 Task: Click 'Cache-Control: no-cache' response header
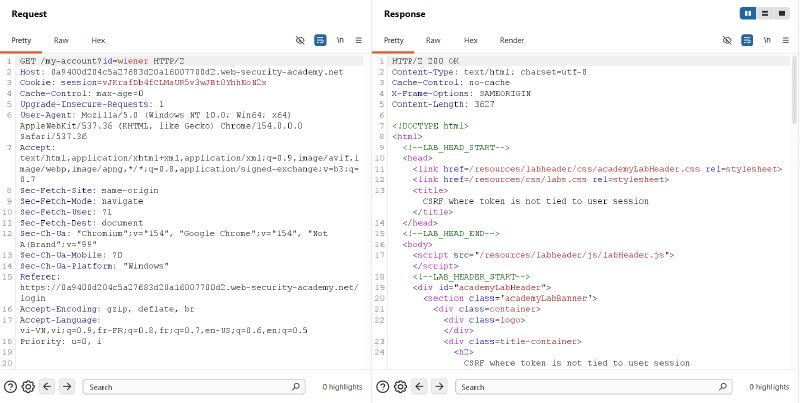tap(451, 83)
